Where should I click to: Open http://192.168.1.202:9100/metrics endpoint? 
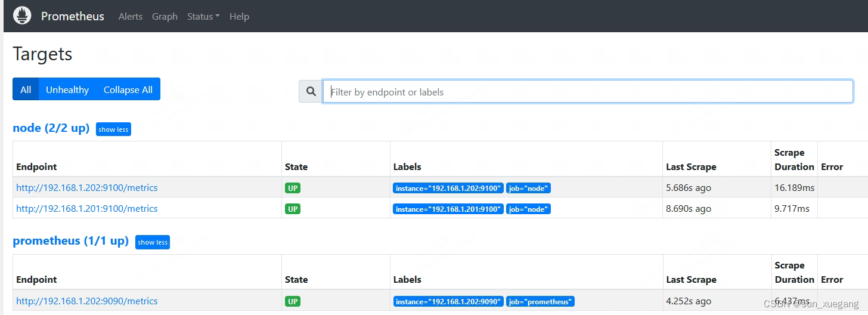tap(87, 188)
